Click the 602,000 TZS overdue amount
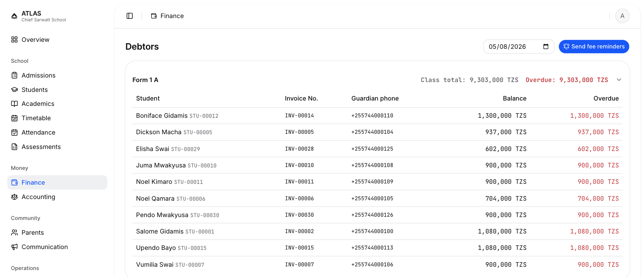The width and height of the screenshot is (644, 277). pos(598,149)
